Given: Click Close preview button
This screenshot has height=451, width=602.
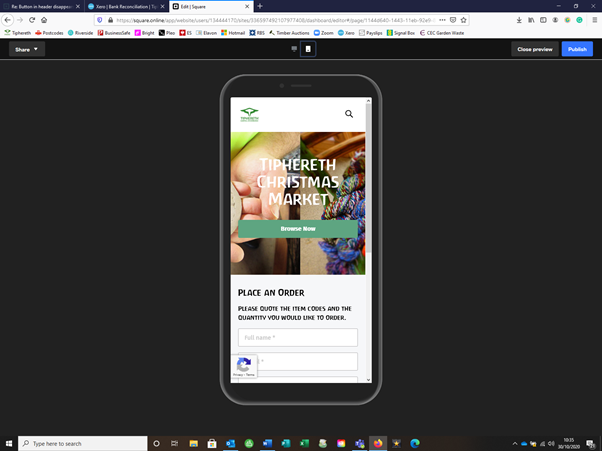Looking at the screenshot, I should [x=535, y=49].
